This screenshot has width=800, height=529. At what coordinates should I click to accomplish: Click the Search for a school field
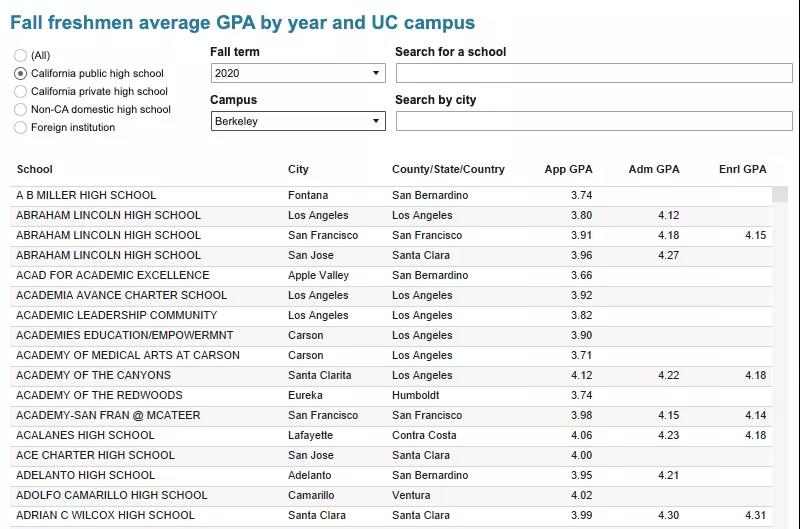[594, 73]
